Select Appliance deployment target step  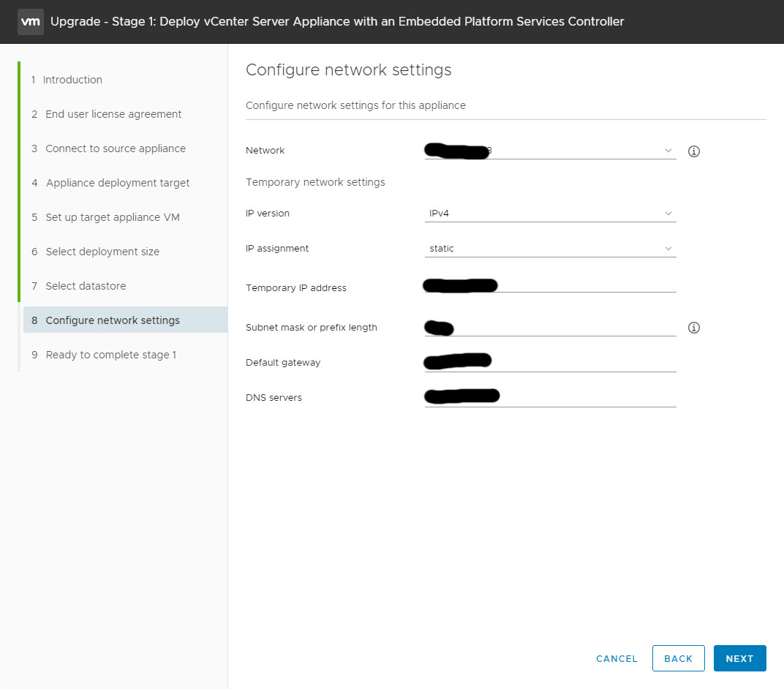(110, 183)
